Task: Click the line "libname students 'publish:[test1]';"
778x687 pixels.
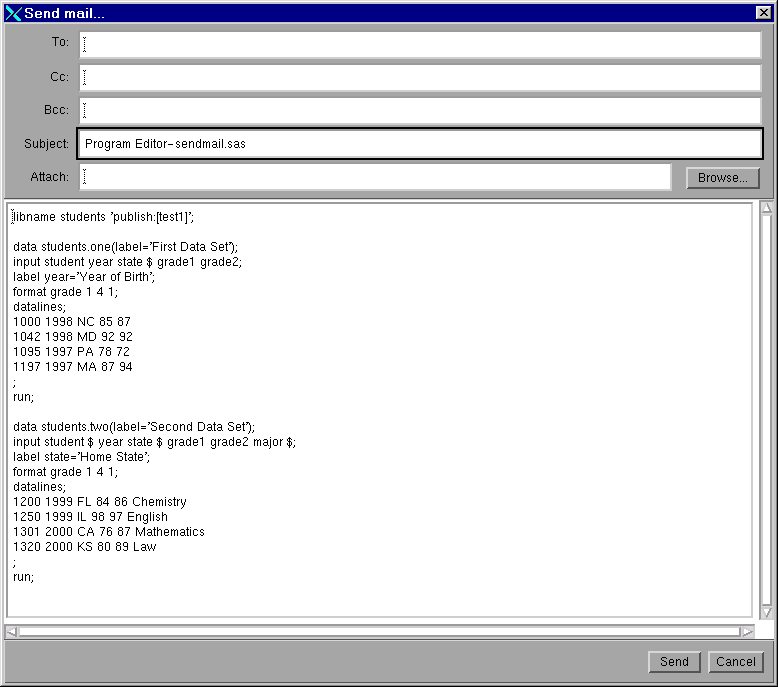Action: click(103, 217)
